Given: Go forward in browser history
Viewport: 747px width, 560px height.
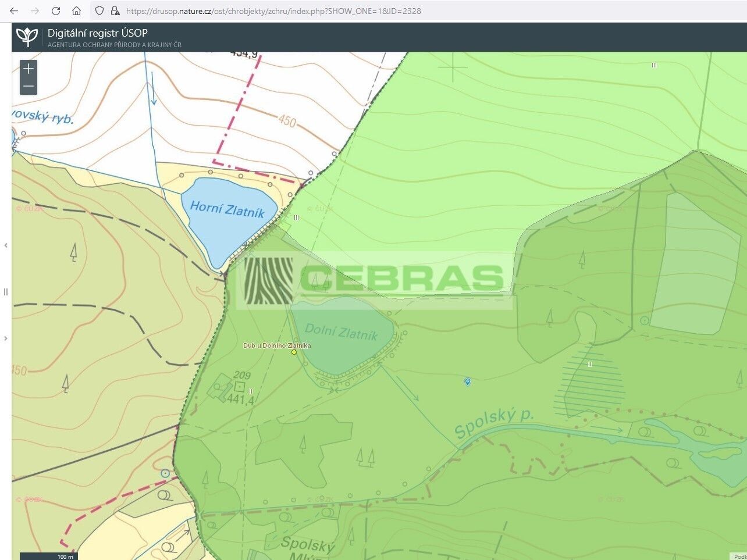Looking at the screenshot, I should point(35,11).
